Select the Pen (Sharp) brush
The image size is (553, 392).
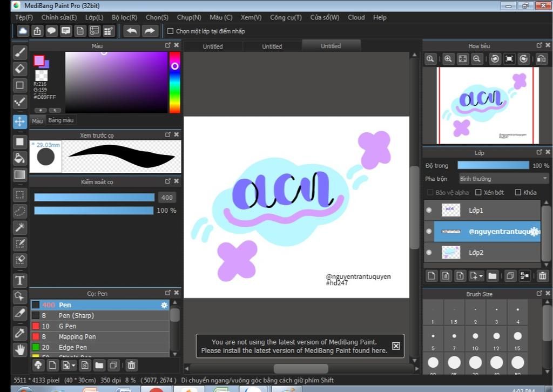coord(100,315)
